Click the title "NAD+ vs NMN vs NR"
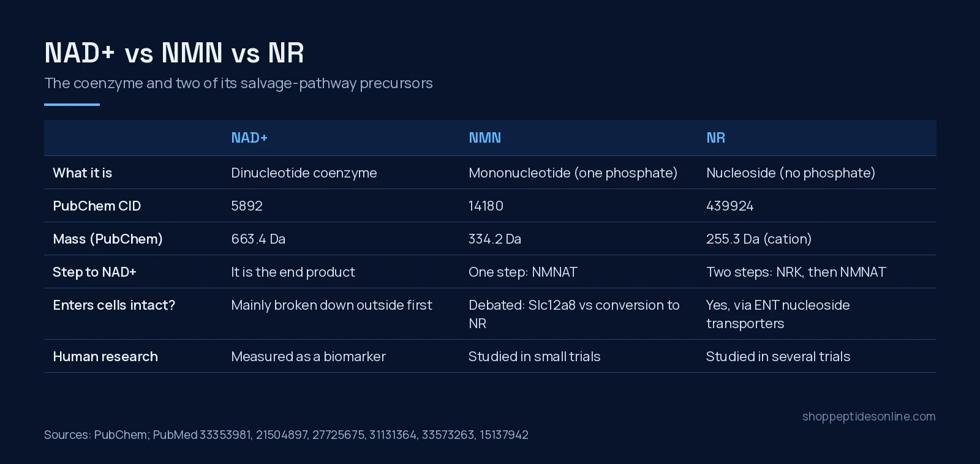 pyautogui.click(x=174, y=53)
